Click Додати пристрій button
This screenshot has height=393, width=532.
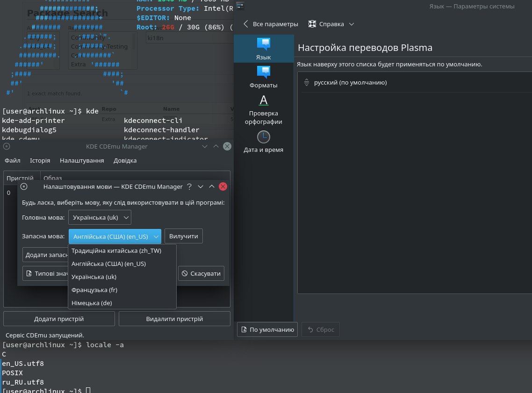59,319
